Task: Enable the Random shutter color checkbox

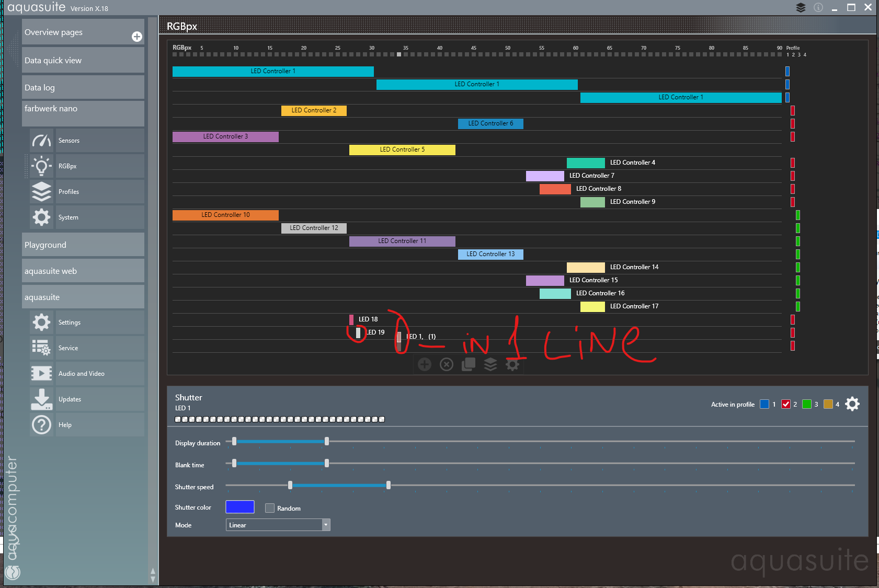Action: coord(270,508)
